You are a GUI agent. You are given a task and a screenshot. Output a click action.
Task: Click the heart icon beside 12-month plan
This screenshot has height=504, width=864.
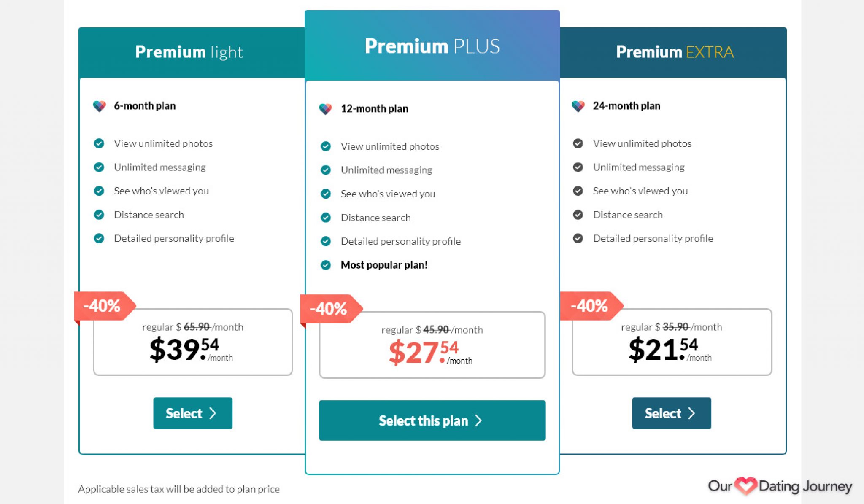pyautogui.click(x=326, y=108)
